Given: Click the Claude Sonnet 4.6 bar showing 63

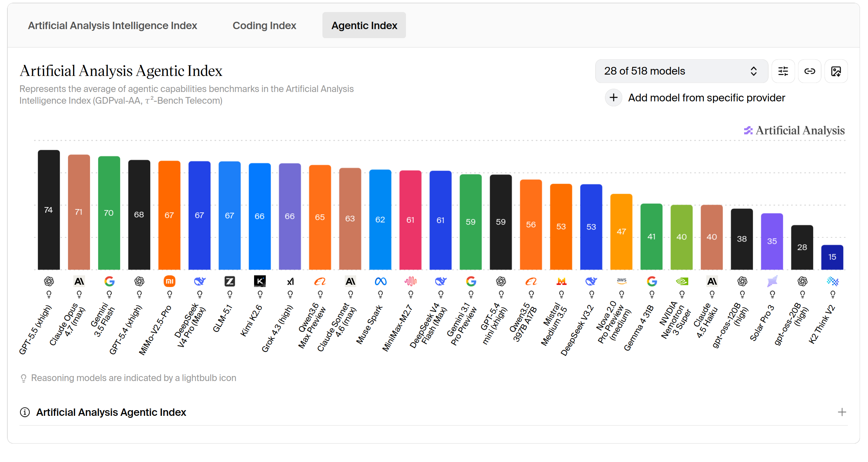Looking at the screenshot, I should pos(350,219).
